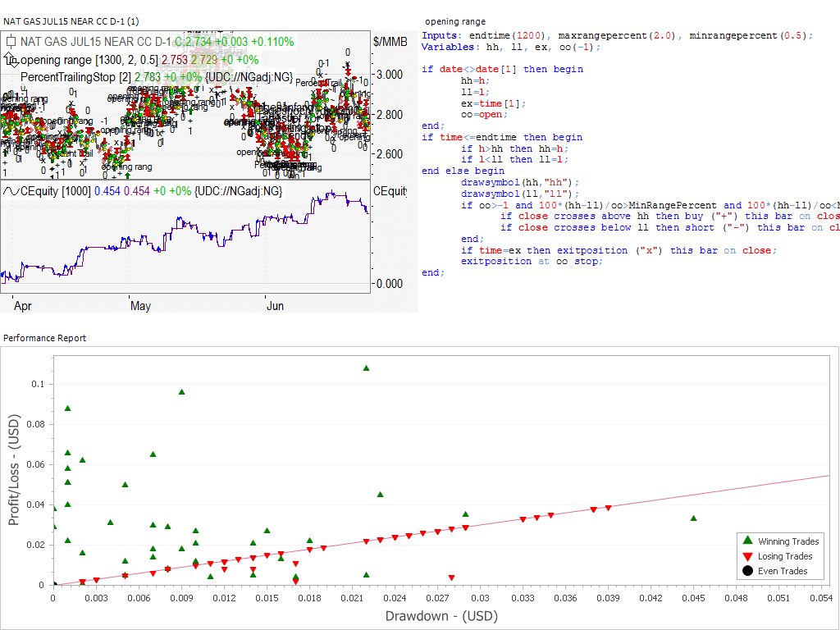Click the green triangle marker for Winning Trades legend
The height and width of the screenshot is (630, 840).
[x=748, y=541]
